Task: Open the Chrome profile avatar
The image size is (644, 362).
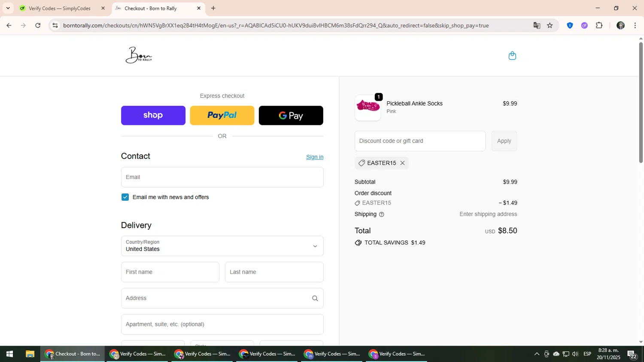Action: [x=620, y=25]
